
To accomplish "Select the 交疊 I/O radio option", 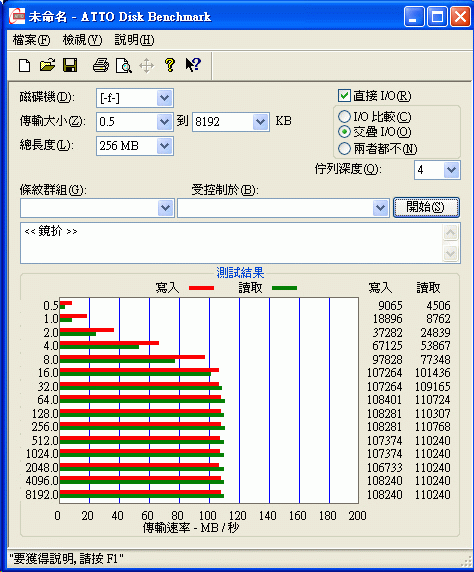I will pyautogui.click(x=344, y=131).
